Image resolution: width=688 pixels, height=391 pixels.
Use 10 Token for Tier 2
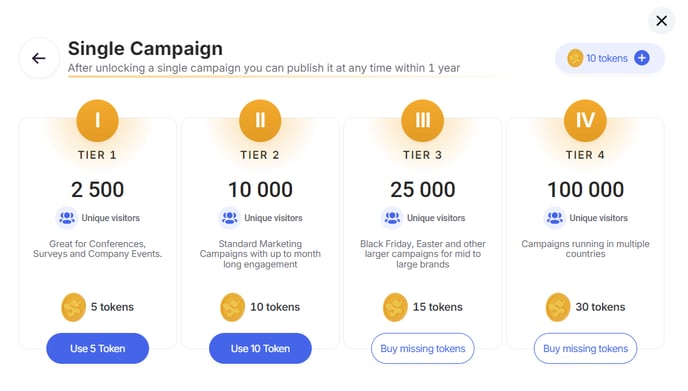(260, 348)
